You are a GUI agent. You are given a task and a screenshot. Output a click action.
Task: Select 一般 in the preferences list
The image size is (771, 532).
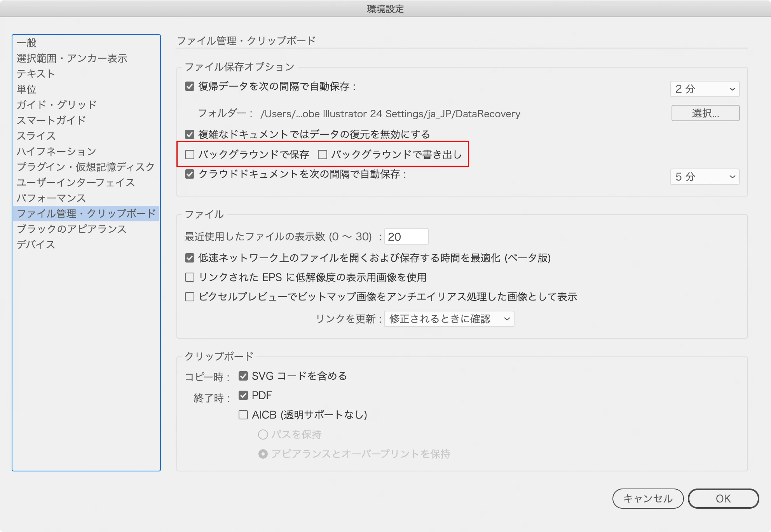[26, 43]
